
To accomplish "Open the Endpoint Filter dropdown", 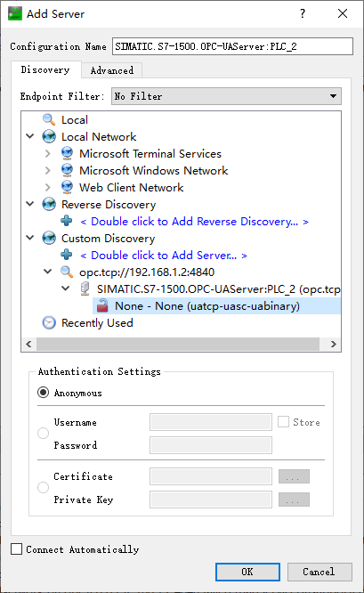I will tap(226, 96).
